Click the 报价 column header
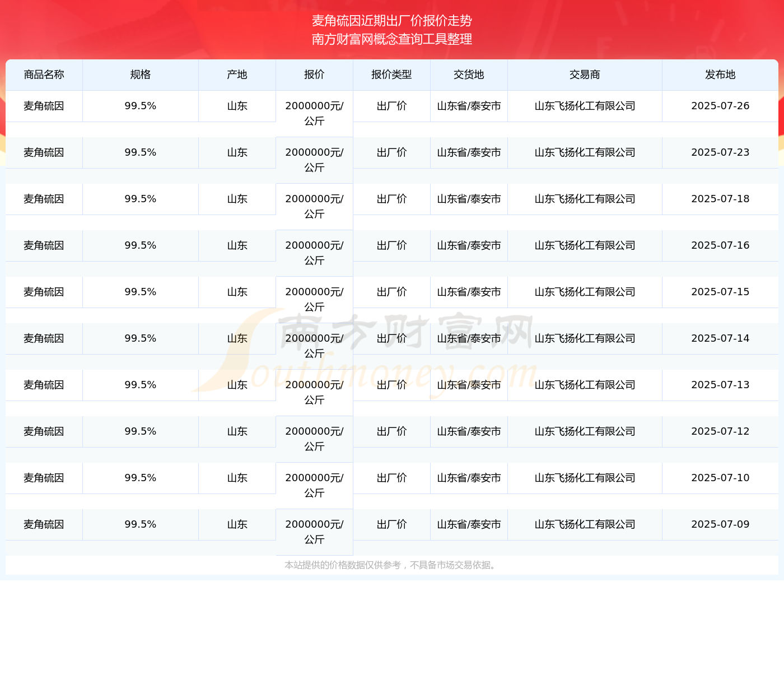Viewport: 784px width, 675px height. pos(314,75)
